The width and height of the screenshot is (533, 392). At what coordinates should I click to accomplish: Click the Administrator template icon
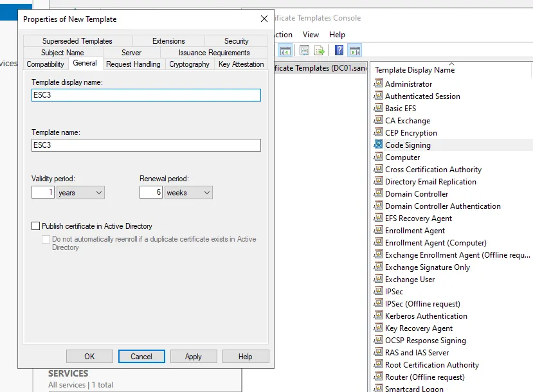coord(378,84)
